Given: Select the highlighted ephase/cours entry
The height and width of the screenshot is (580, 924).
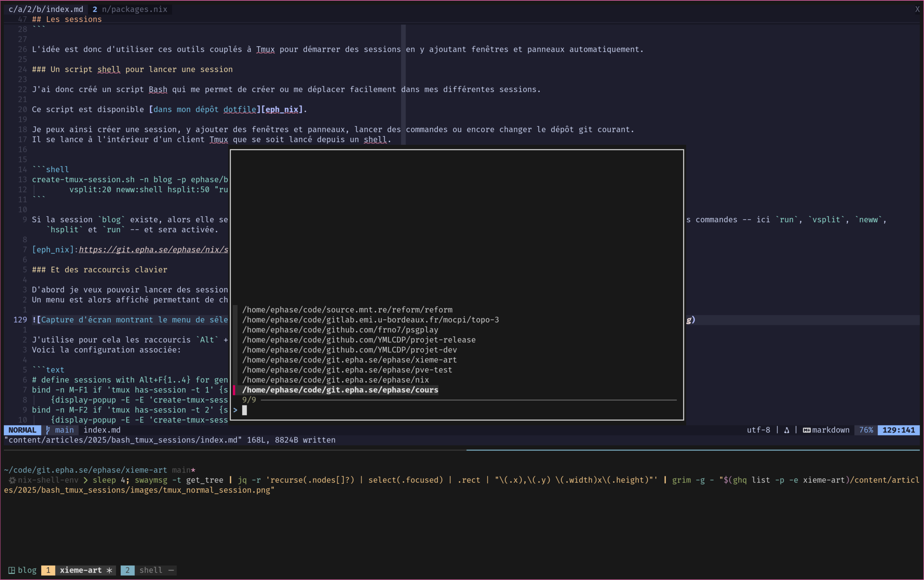Looking at the screenshot, I should 340,390.
